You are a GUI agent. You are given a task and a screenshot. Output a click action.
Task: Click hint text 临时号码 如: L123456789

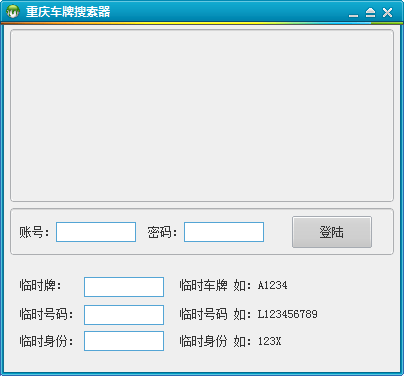point(248,314)
